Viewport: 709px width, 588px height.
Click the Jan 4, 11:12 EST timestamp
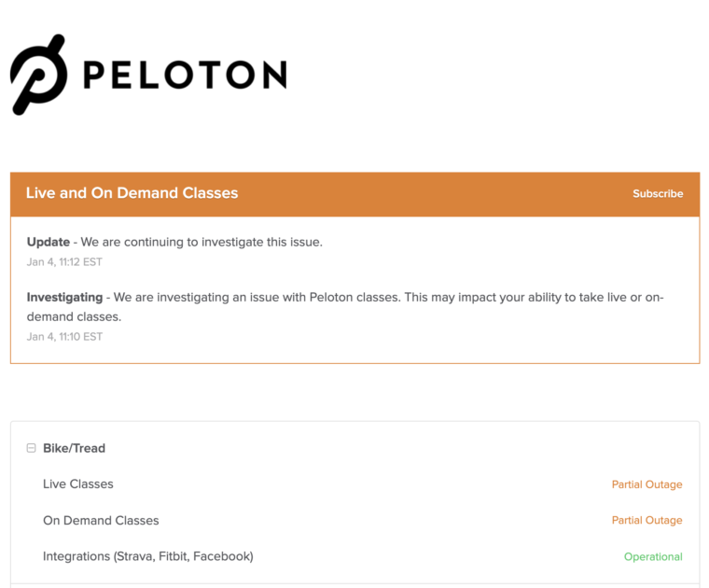pos(64,262)
